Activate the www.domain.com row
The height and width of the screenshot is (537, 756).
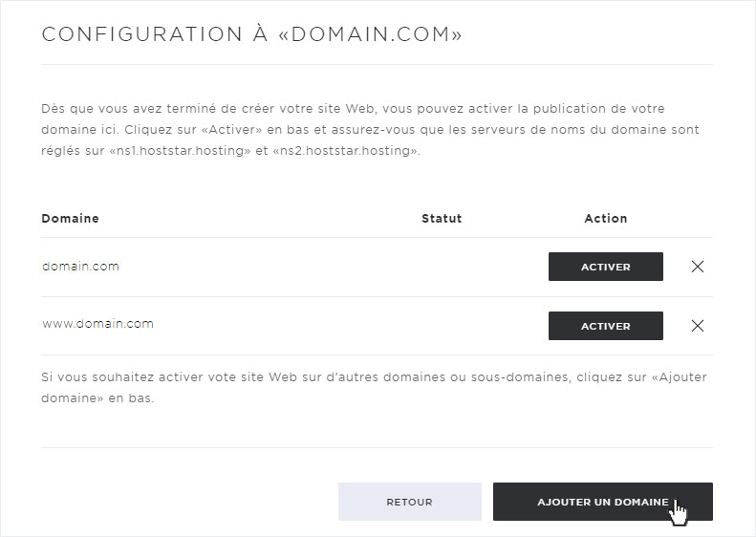[x=606, y=326]
